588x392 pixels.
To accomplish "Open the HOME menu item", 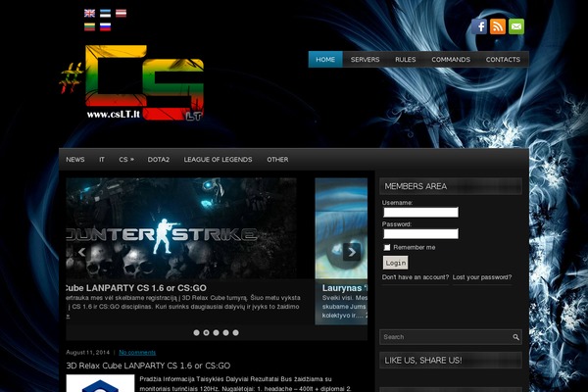I will pos(325,59).
